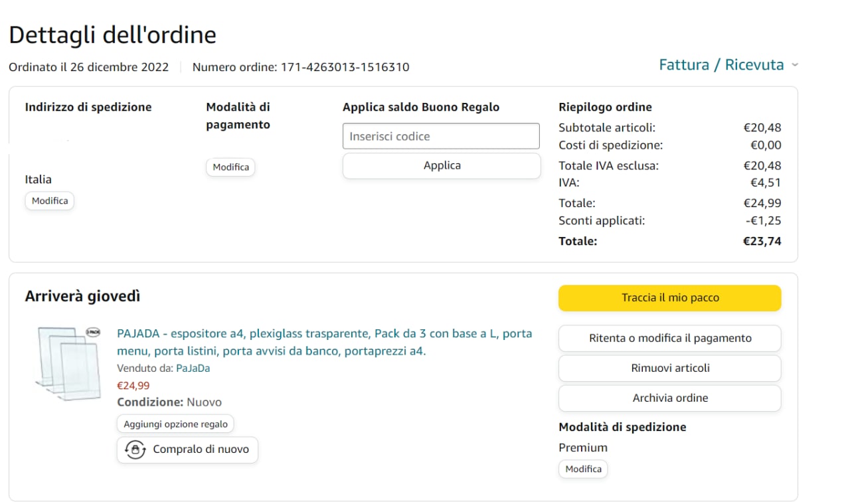Click the buy-again circular arrows icon

135,450
